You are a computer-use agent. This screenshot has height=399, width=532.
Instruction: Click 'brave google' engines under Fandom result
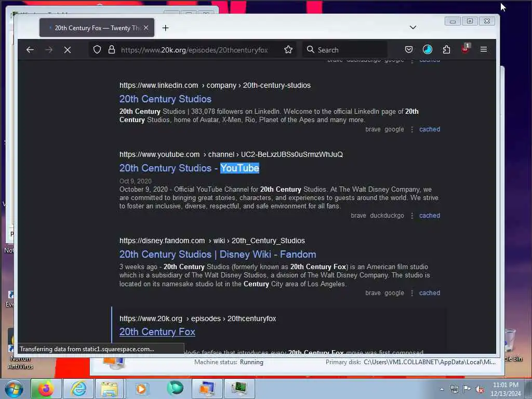coord(384,293)
